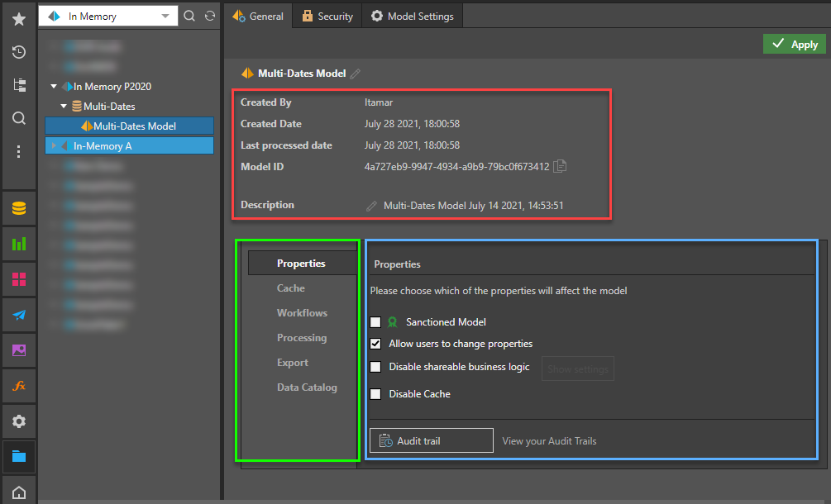Open the Recent history icon
The width and height of the screenshot is (831, 504).
[19, 52]
